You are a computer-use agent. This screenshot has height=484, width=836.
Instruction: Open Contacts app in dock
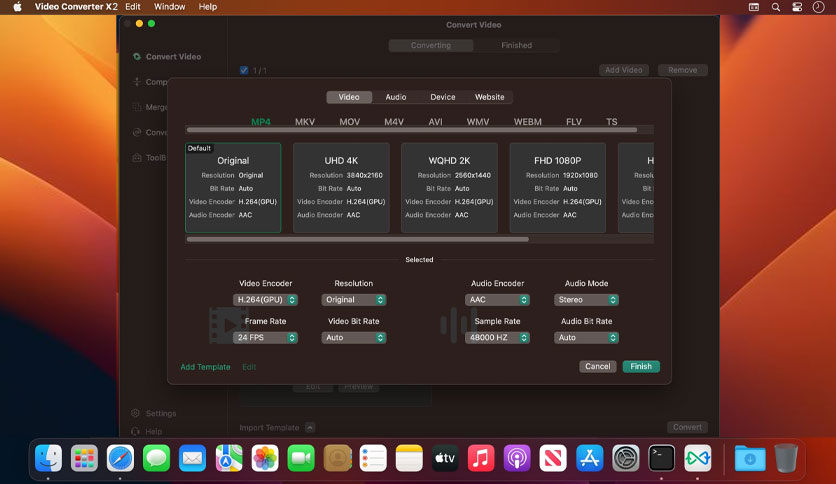click(337, 458)
